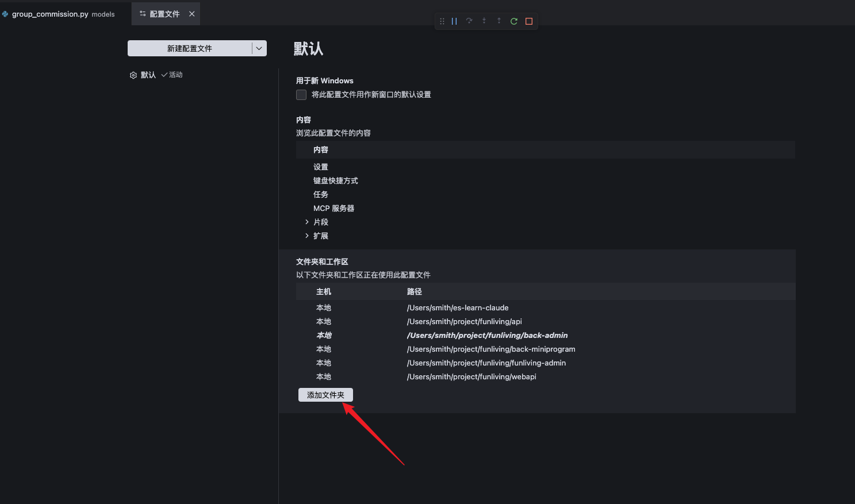Click the 新建配置文件 button

coord(190,48)
